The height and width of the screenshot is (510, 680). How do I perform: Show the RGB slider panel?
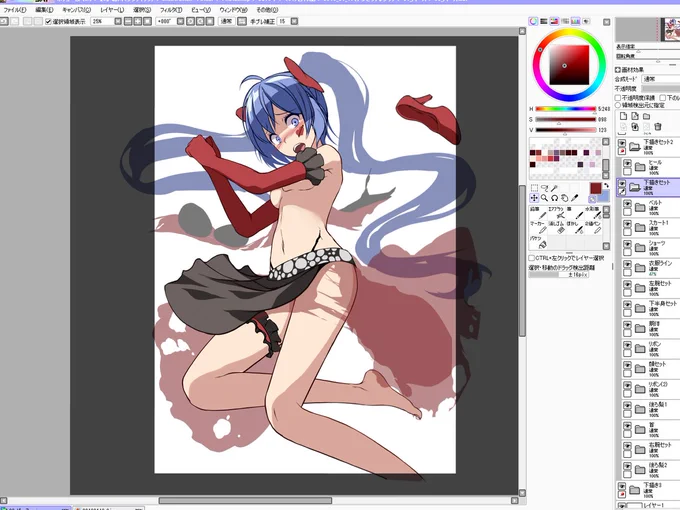543,21
